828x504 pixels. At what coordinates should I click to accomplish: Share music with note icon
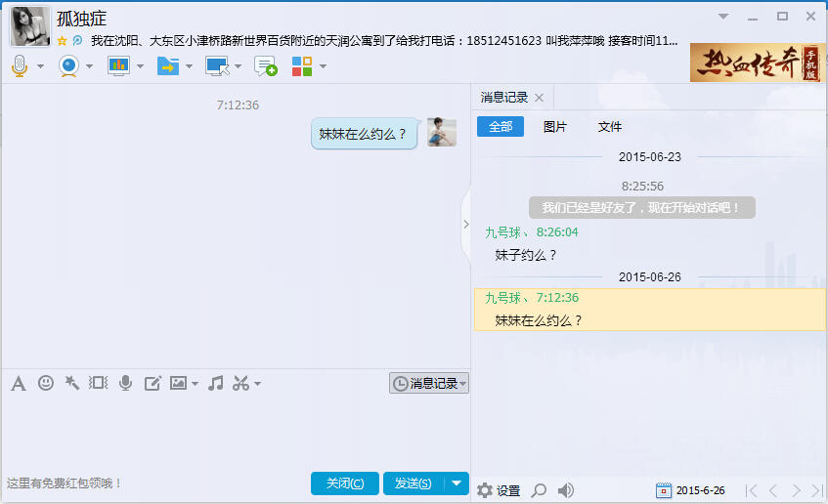(215, 383)
